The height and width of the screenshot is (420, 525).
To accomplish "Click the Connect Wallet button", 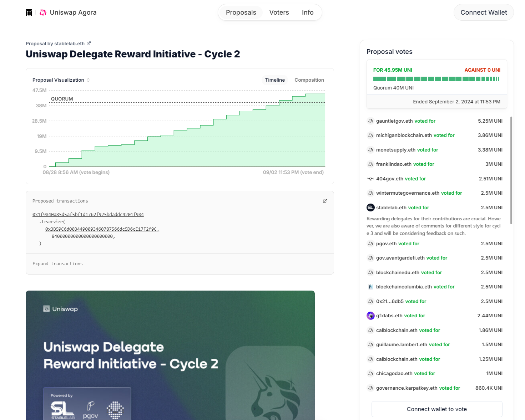I will [x=483, y=12].
